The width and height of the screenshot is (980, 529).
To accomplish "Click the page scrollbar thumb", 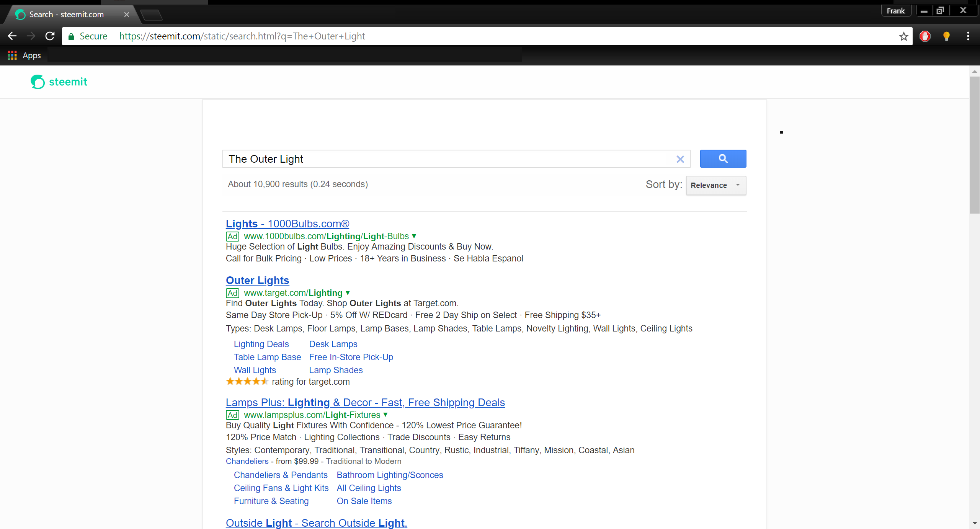I will [x=975, y=145].
